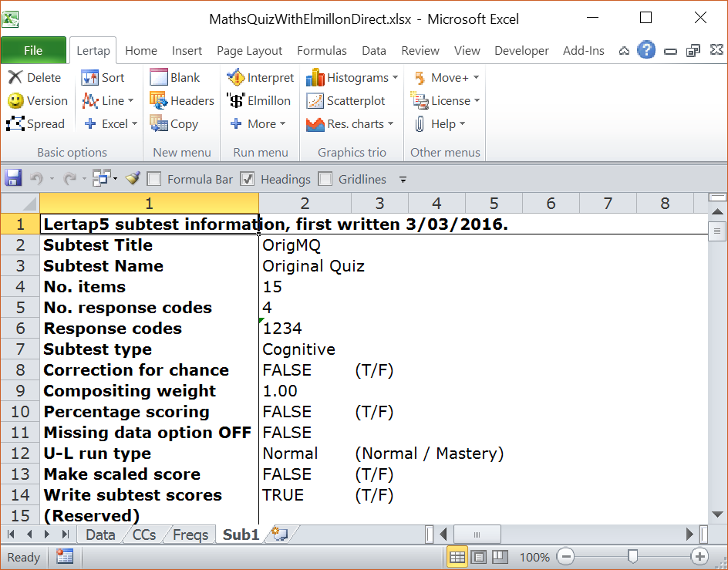The width and height of the screenshot is (728, 570).
Task: Adjust the zoom slider handle
Action: point(632,556)
